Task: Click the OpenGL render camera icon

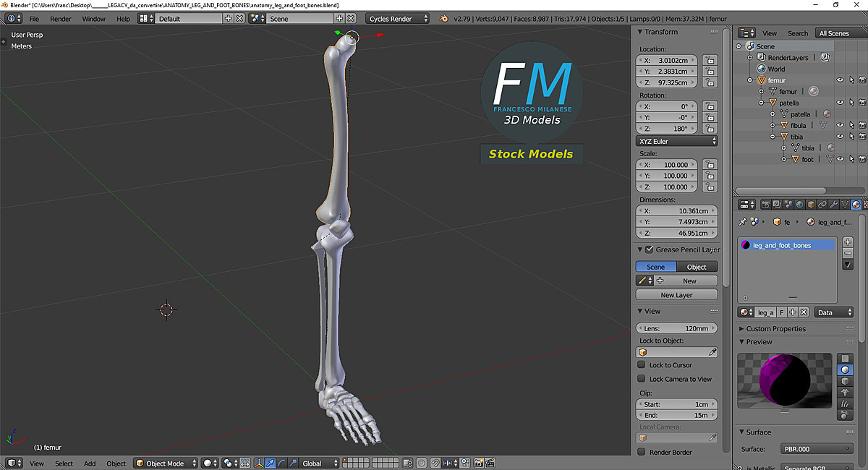Action: 477,463
